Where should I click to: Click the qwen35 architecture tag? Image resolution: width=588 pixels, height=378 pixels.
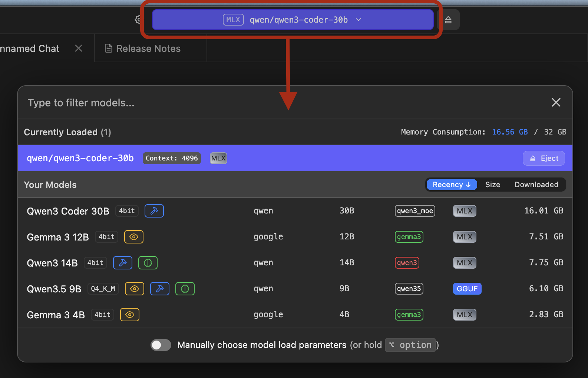tap(409, 289)
